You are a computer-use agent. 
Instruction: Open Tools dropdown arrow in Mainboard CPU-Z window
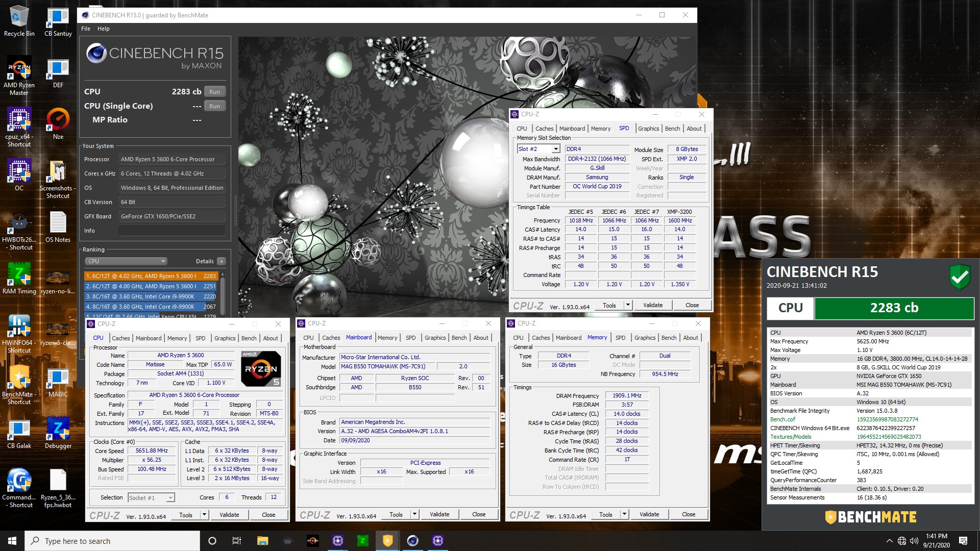[414, 514]
